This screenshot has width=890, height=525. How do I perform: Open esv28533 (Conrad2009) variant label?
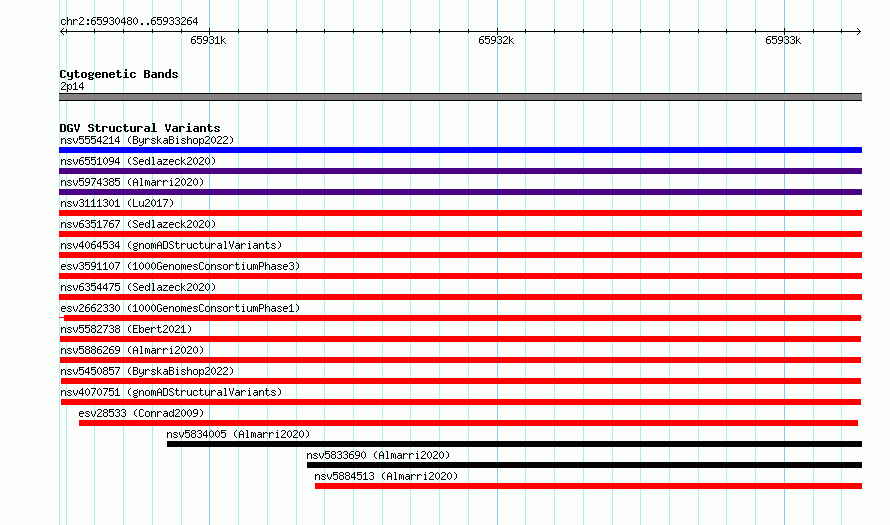[x=141, y=413]
